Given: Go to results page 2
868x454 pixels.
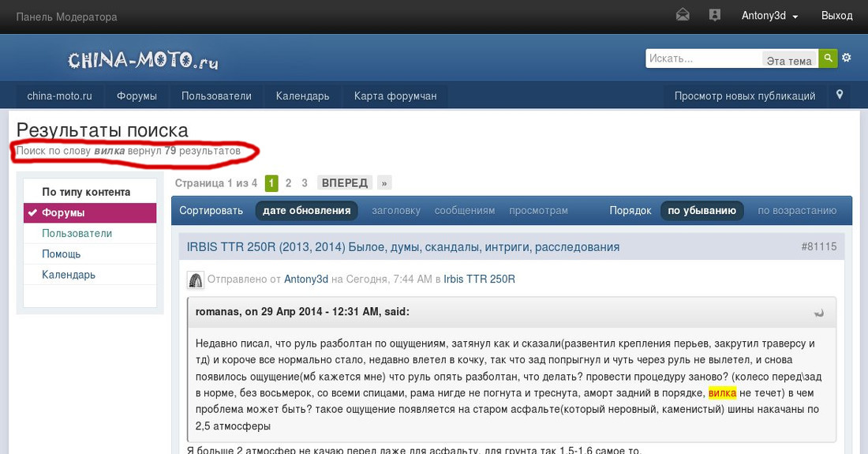Looking at the screenshot, I should [288, 183].
